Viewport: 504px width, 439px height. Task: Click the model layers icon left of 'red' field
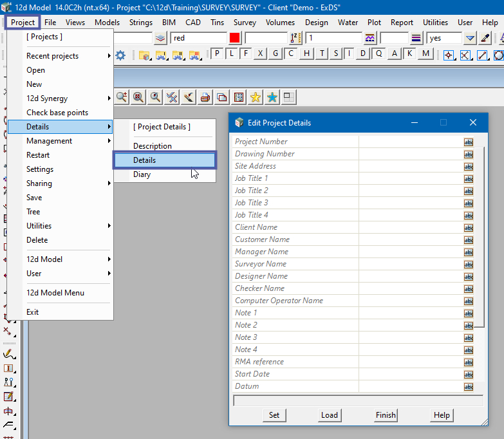tap(160, 38)
